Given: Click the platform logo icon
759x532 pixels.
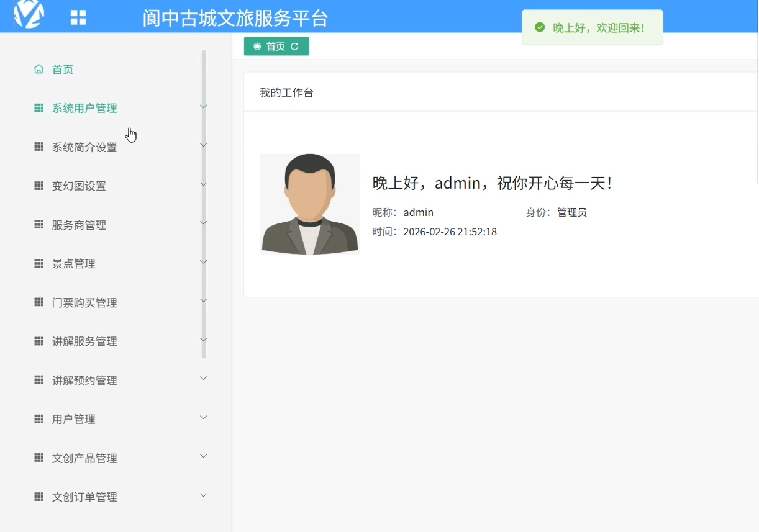Looking at the screenshot, I should coord(29,14).
